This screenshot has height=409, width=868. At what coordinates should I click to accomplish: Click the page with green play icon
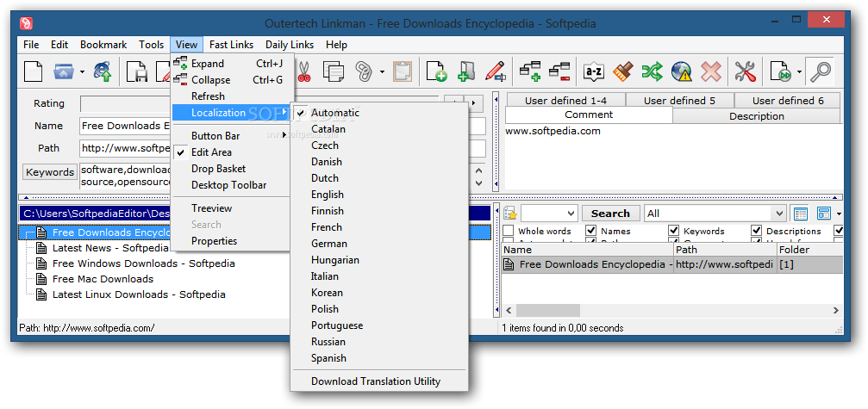click(781, 71)
